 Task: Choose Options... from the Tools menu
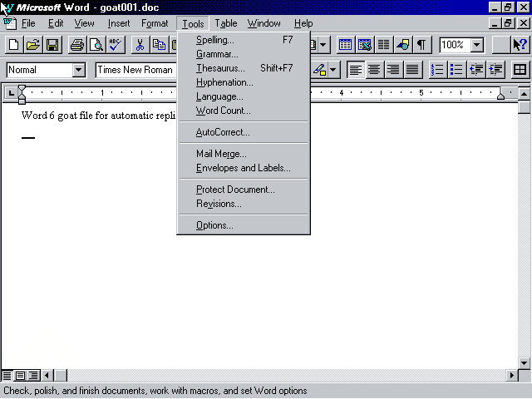point(244,225)
